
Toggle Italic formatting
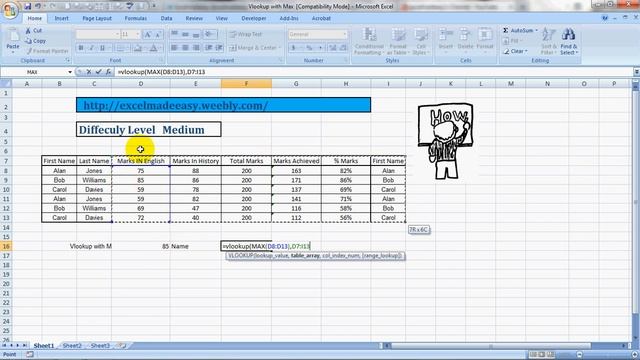pos(91,48)
